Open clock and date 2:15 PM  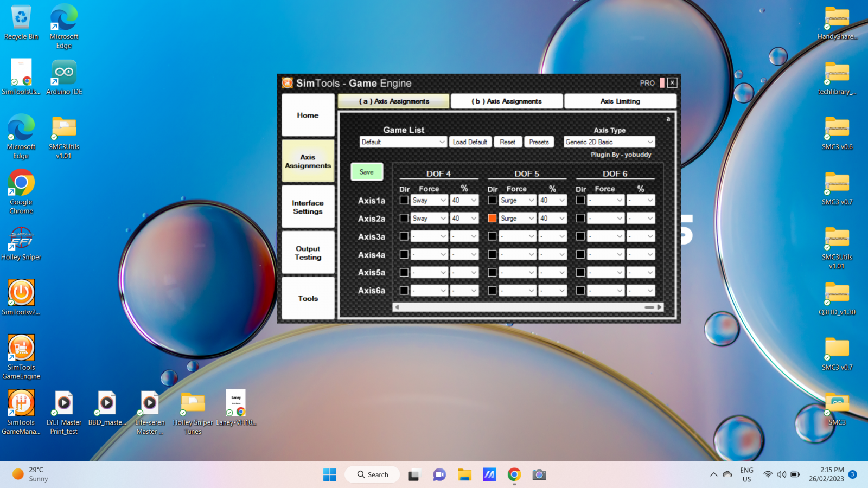pyautogui.click(x=826, y=474)
